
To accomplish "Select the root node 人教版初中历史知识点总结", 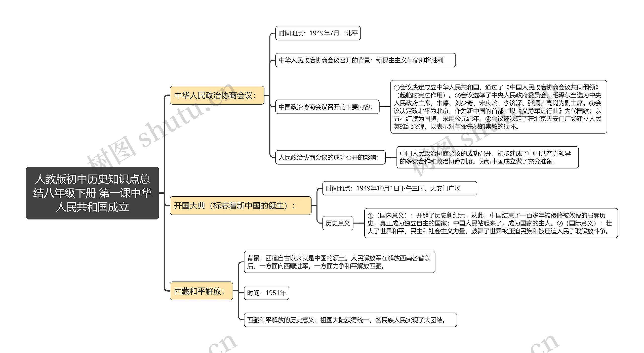I will [92, 193].
